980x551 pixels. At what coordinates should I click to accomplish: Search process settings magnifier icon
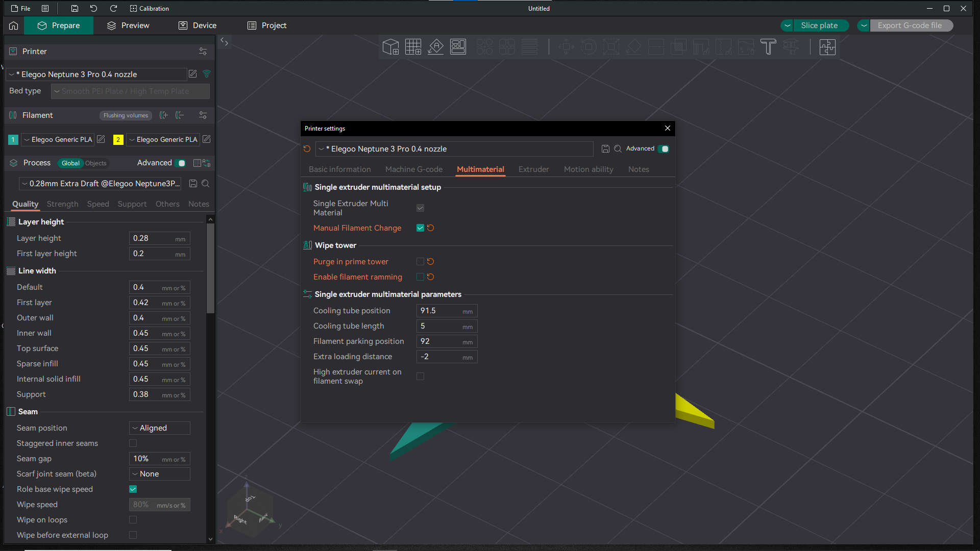point(205,183)
